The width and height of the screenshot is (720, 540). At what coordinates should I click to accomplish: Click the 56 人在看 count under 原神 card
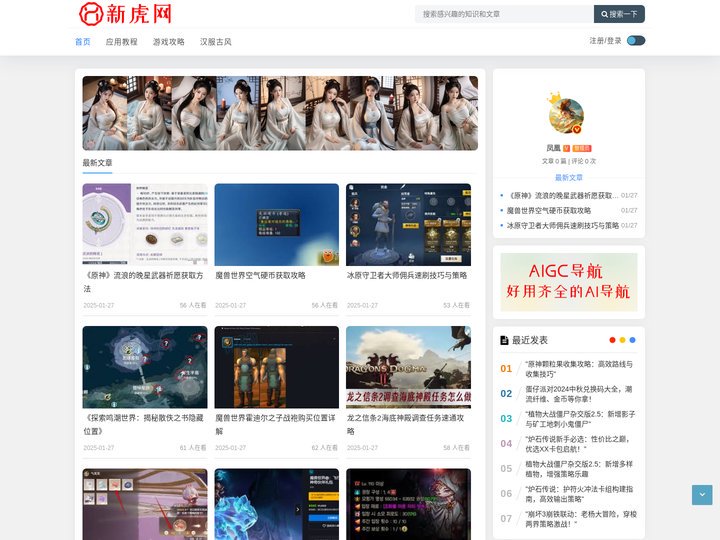193,305
